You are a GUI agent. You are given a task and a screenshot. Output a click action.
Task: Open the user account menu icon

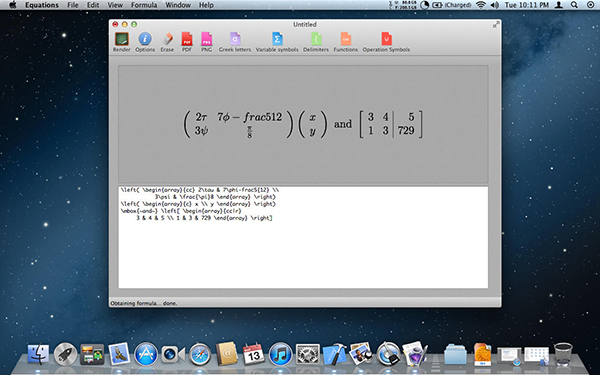[x=559, y=5]
